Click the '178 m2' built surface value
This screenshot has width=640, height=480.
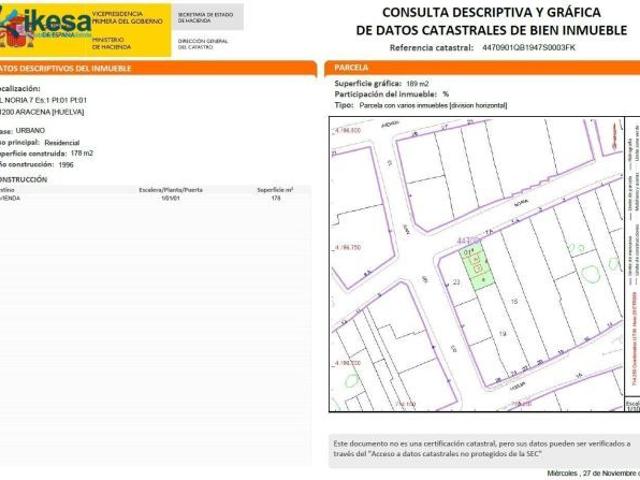[82, 153]
